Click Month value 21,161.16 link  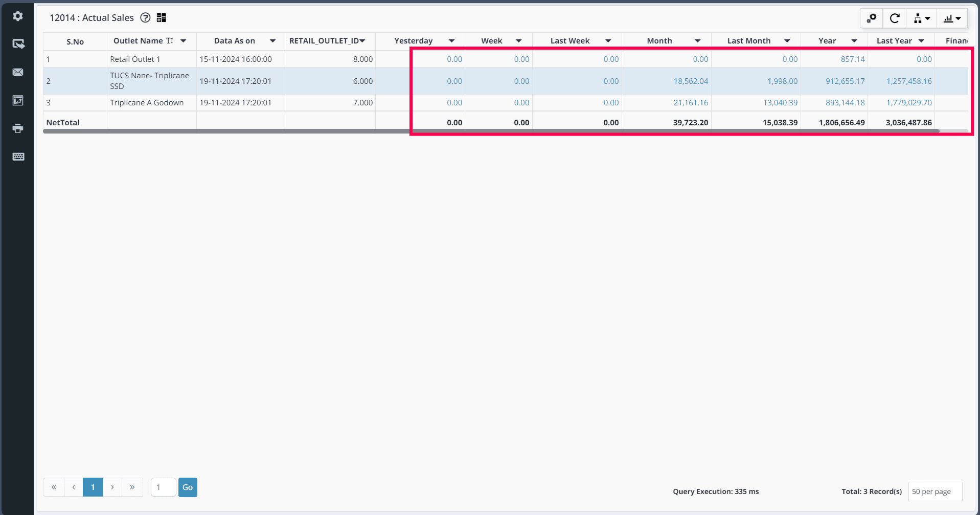point(691,103)
